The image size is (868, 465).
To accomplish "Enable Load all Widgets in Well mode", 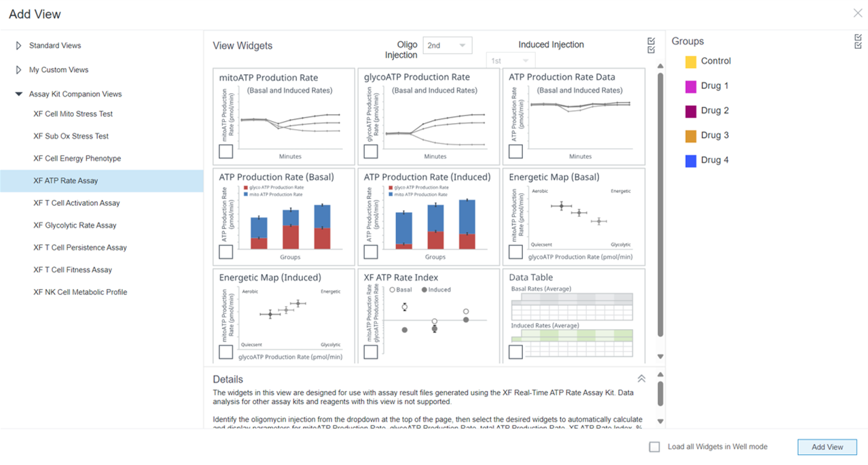I will pos(653,447).
